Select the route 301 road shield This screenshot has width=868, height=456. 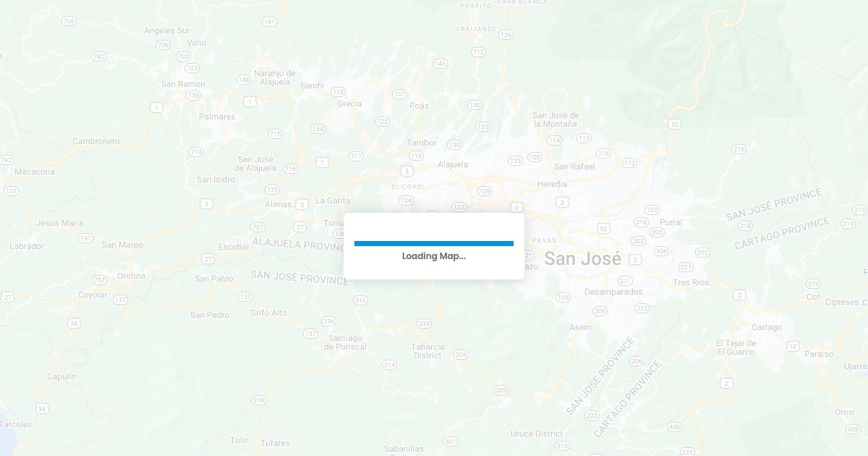pos(450,441)
